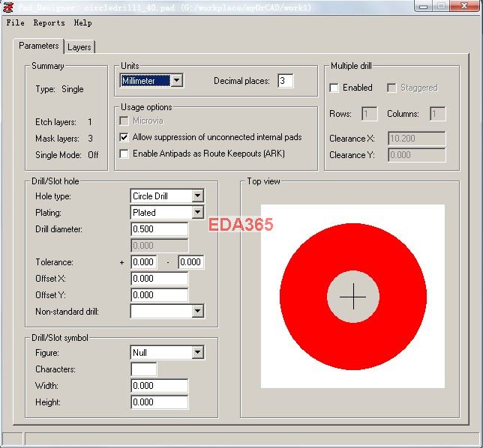
Task: Click the 'Single Mode: Off' summary text
Action: 67,155
